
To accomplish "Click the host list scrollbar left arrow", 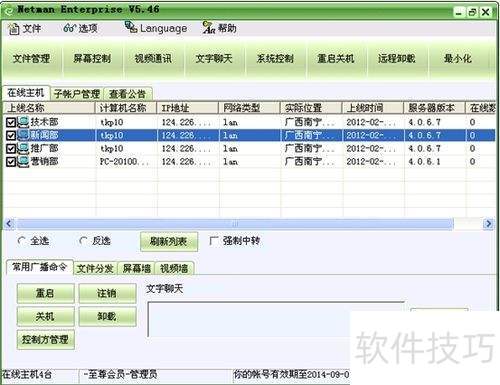I will (x=9, y=224).
